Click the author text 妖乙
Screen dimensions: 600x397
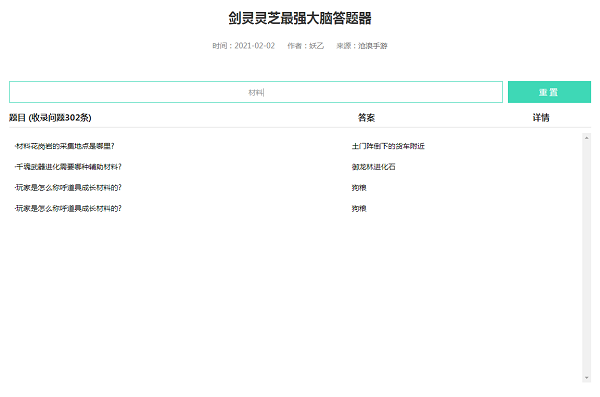(x=316, y=46)
